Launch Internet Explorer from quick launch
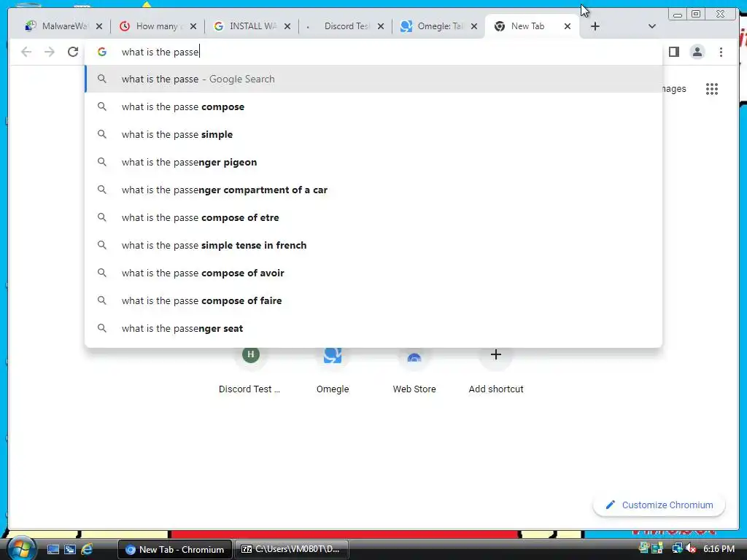 [87, 550]
